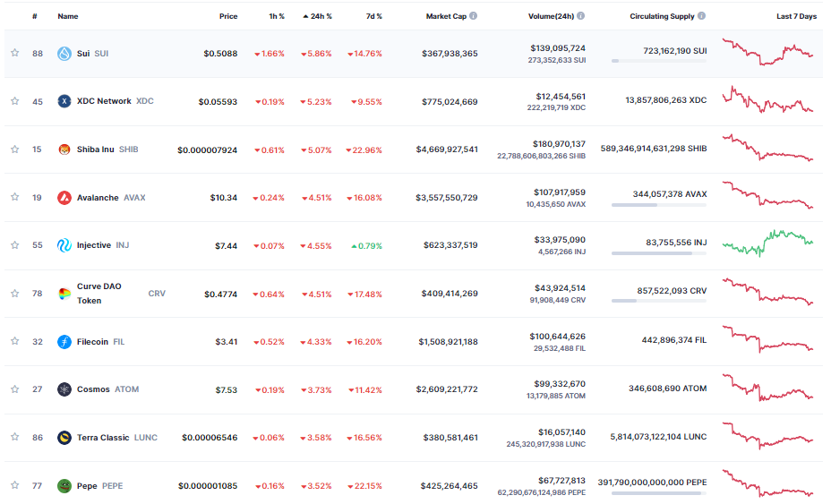Toggle the watchlist star for Sui
This screenshot has height=504, width=831.
14,54
